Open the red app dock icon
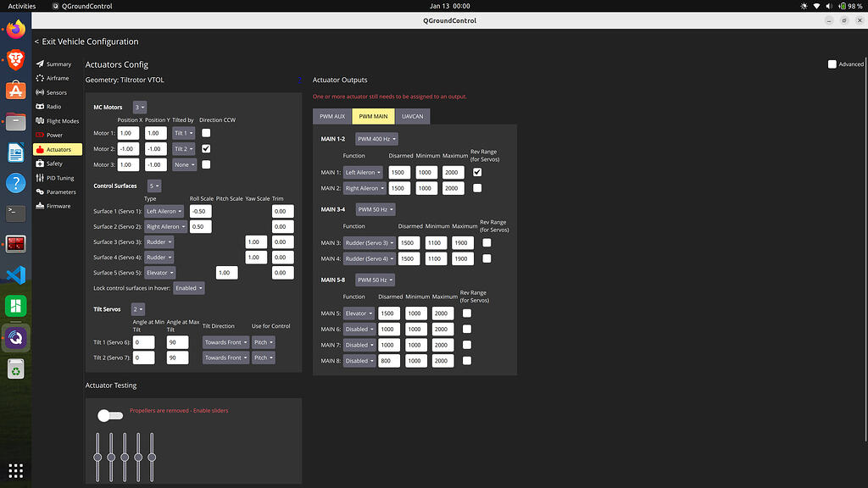 tap(15, 244)
